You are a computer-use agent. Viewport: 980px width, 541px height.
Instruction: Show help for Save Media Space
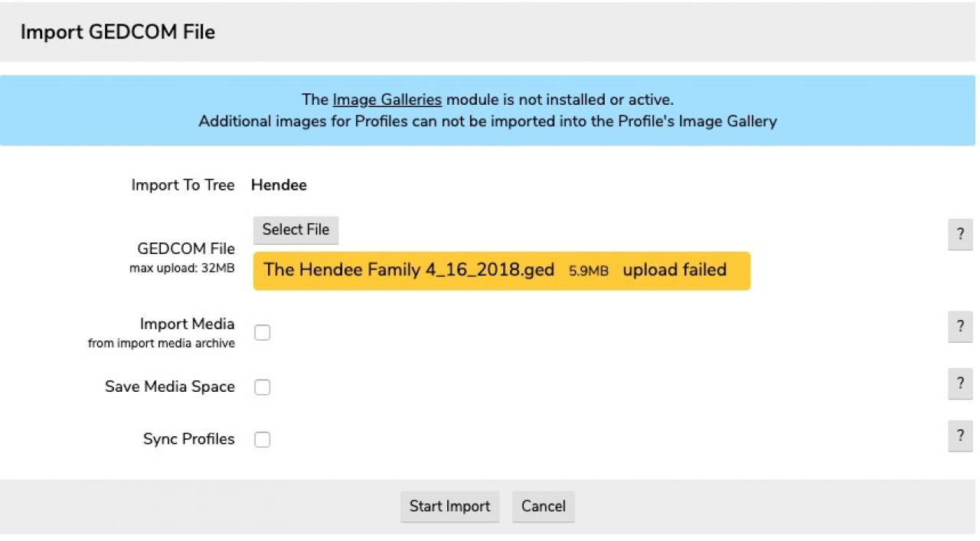(x=960, y=383)
